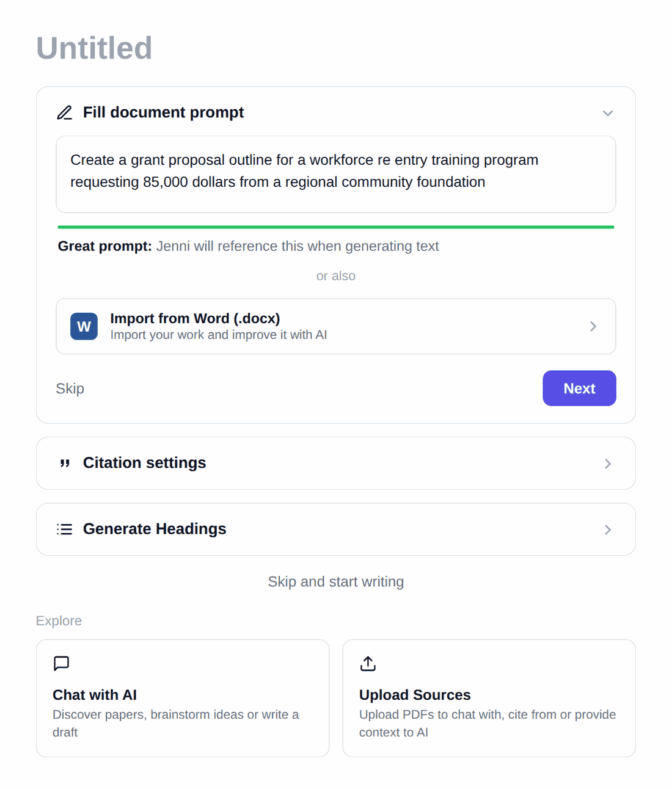Open the Citation settings heading
Screen dimensions: 672x789
144,463
